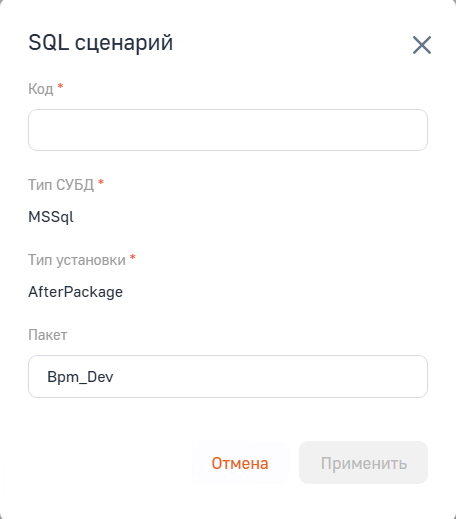Image resolution: width=456 pixels, height=519 pixels.
Task: Click the Код field label
Action: click(41, 89)
